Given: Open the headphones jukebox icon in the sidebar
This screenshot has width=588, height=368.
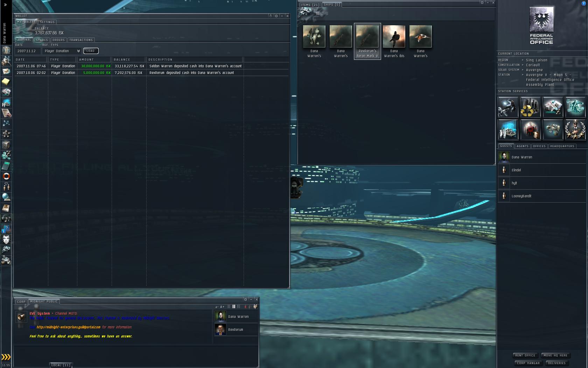Looking at the screenshot, I should pos(6,218).
